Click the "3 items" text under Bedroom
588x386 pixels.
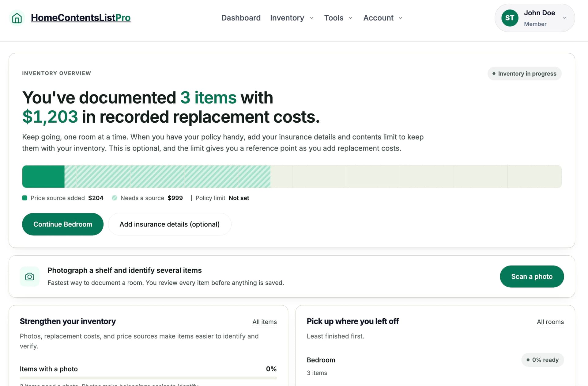pos(317,373)
